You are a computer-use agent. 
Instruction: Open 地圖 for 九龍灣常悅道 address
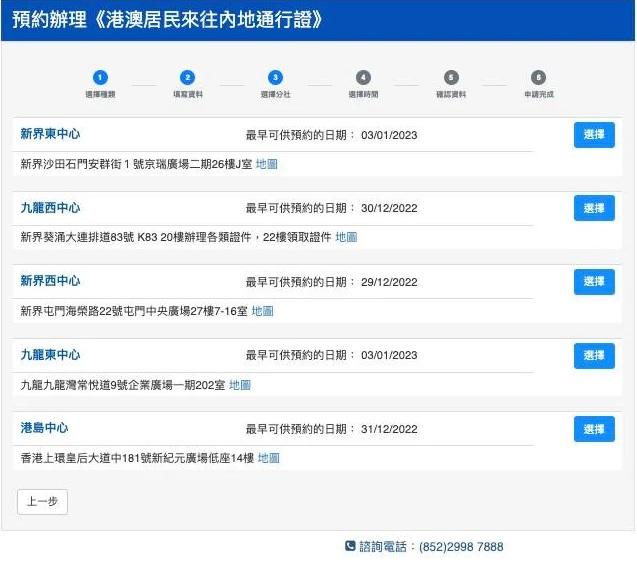click(240, 384)
